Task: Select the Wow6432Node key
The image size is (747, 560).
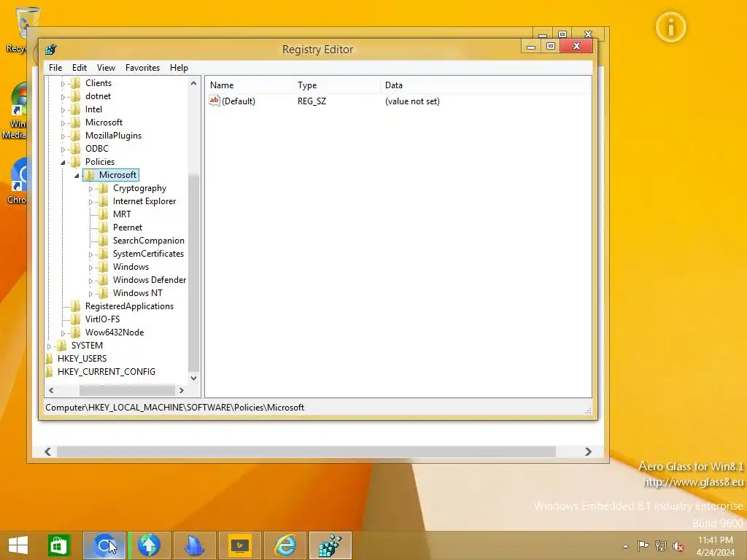Action: click(115, 332)
